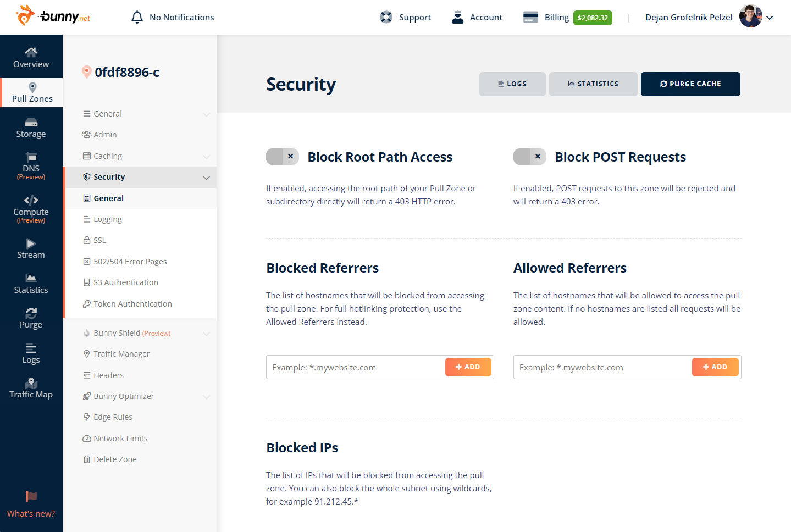Collapse the Security menu chevron
Viewport: 791px width, 532px height.
tap(207, 178)
